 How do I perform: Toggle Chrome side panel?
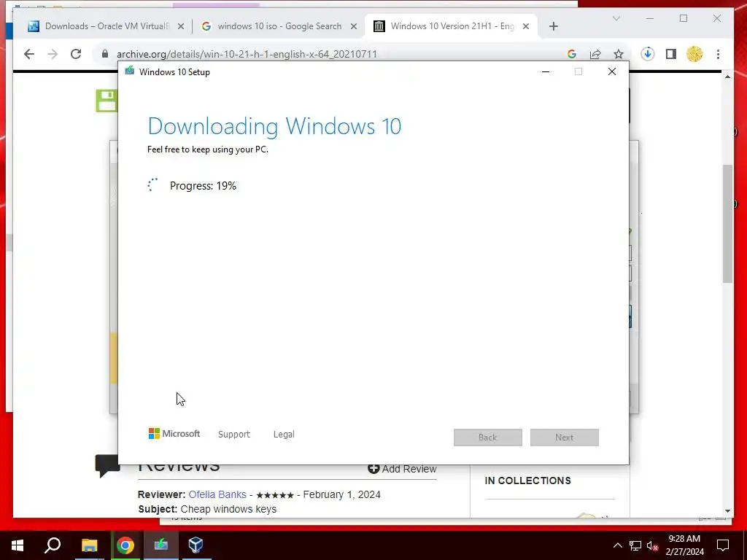(x=671, y=54)
